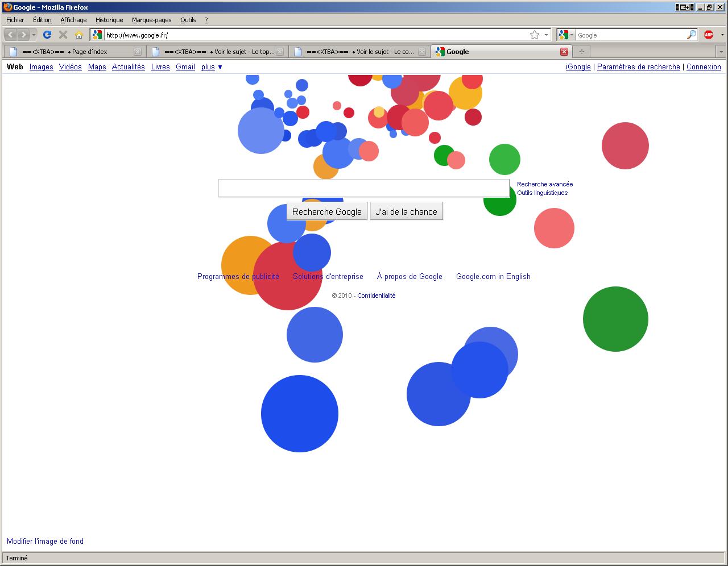This screenshot has height=566, width=728.
Task: Click the reload page icon
Action: coord(47,35)
